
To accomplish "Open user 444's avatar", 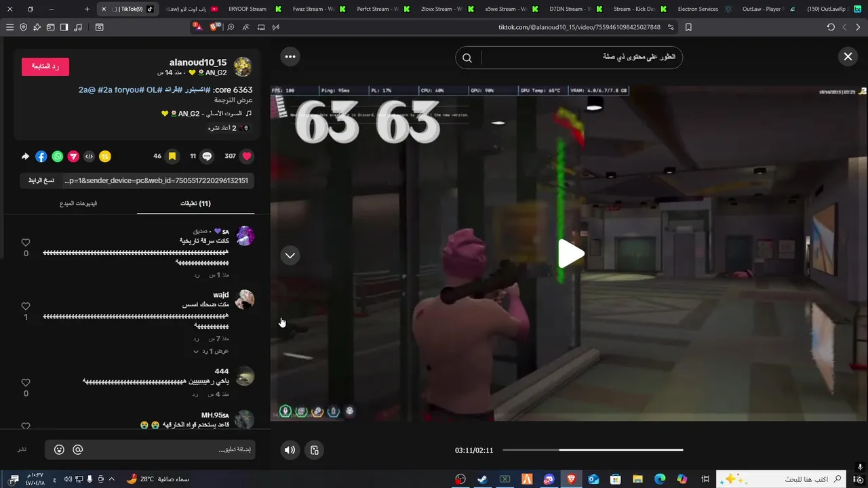I will 244,376.
